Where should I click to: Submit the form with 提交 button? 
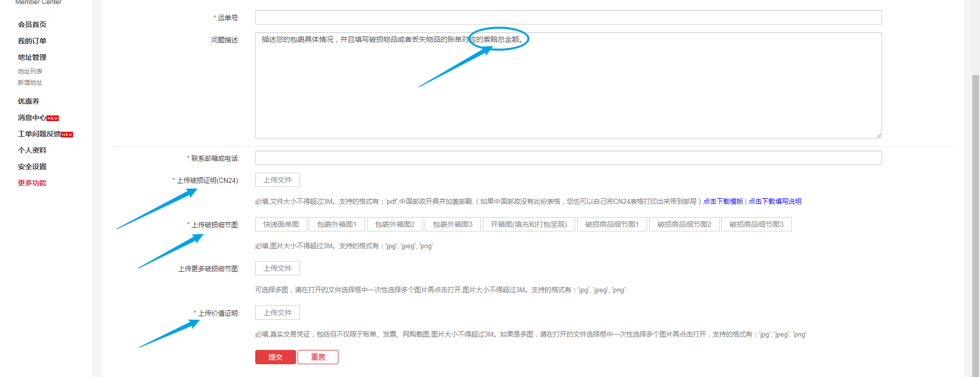click(276, 357)
